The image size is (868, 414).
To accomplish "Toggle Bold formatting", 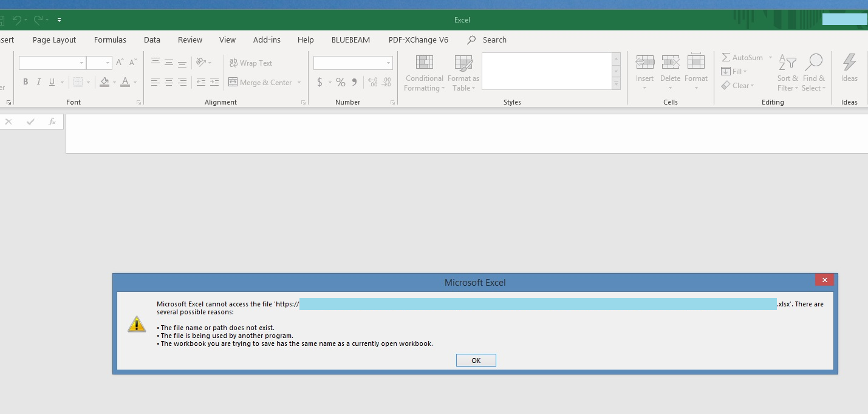I will (26, 82).
